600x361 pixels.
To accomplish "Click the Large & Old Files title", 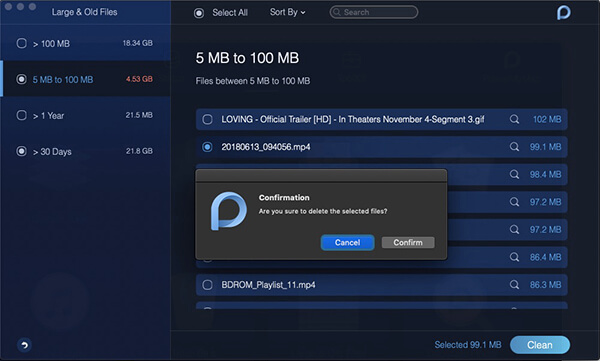I will 84,12.
